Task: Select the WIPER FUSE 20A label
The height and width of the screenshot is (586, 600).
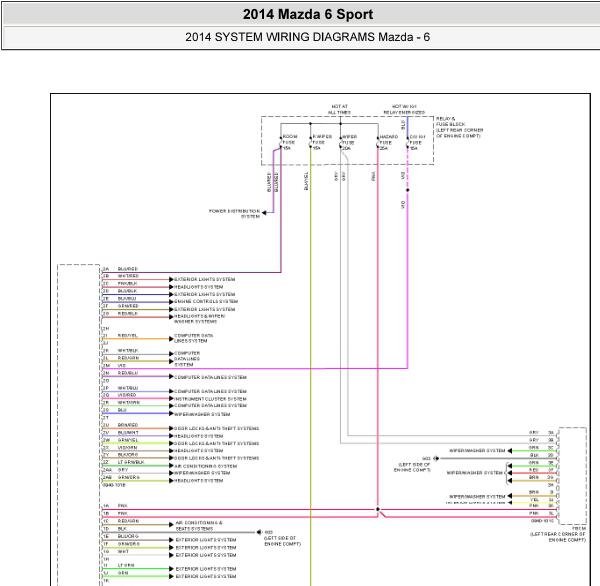Action: tap(349, 142)
